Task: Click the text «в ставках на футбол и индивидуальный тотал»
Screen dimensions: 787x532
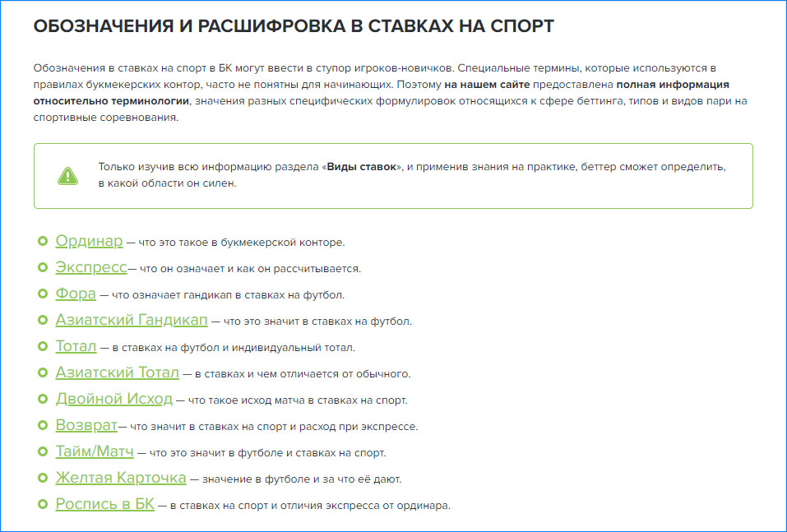Action: click(x=233, y=347)
